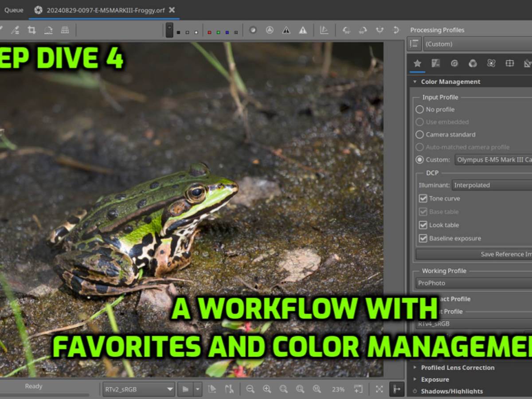Select the straighten/rotate tool
Viewport: 532px width, 399px height.
[x=48, y=30]
